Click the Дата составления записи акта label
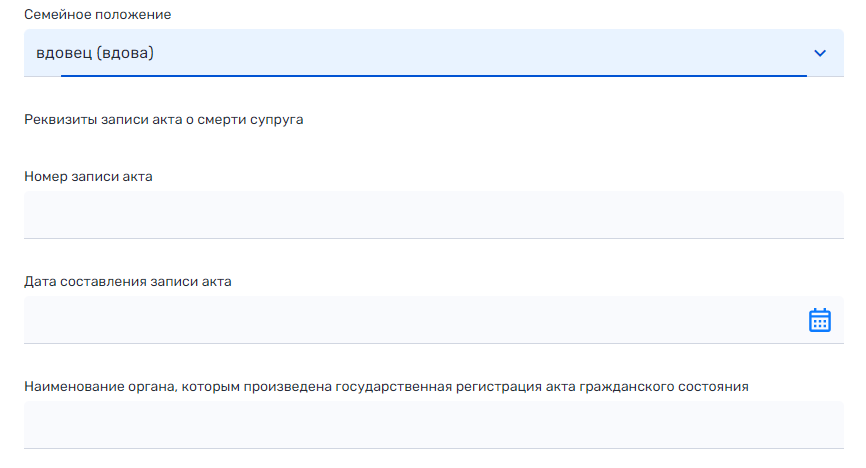Screen dimensions: 866x468 128,281
